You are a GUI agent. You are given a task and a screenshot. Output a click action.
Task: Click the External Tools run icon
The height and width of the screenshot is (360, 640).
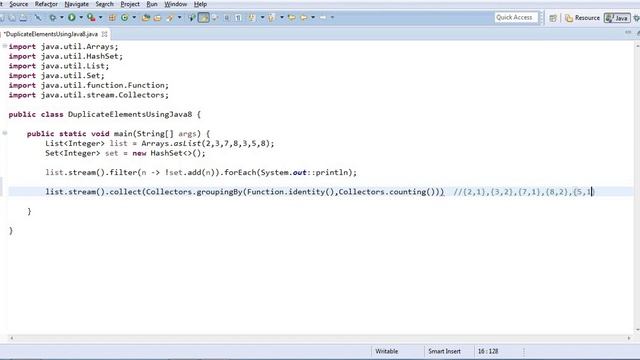tap(91, 18)
